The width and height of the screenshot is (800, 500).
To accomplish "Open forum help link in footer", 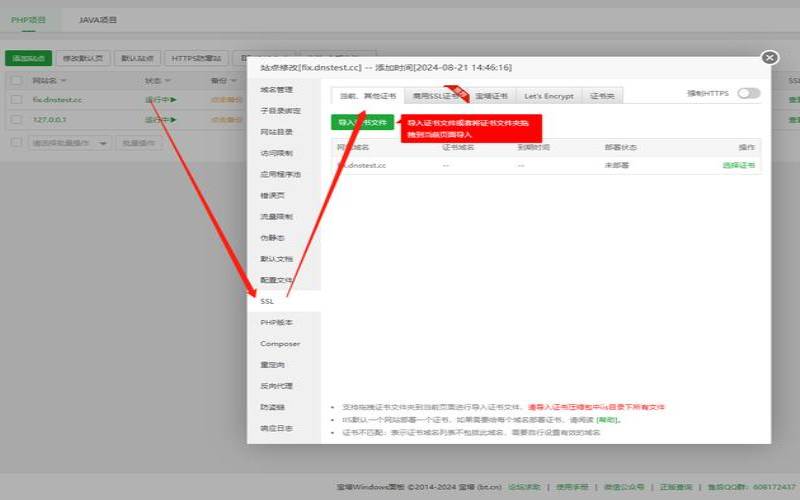I will (524, 487).
